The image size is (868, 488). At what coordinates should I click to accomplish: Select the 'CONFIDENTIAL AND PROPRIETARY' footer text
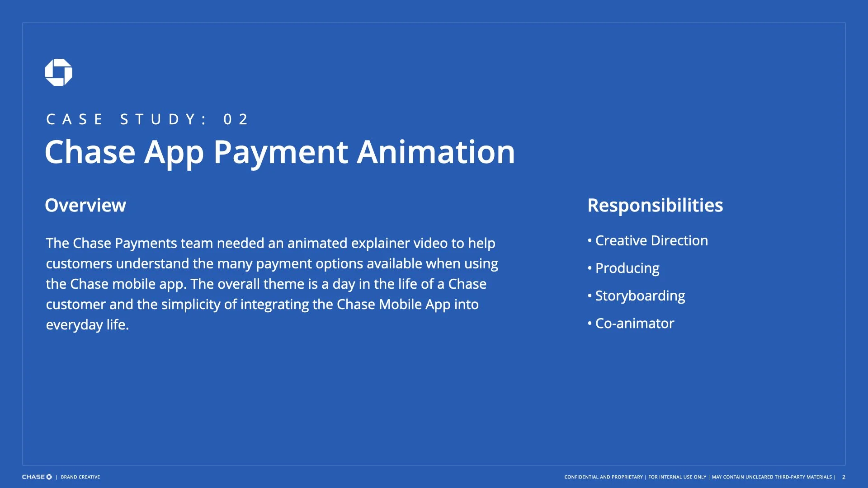click(x=604, y=477)
